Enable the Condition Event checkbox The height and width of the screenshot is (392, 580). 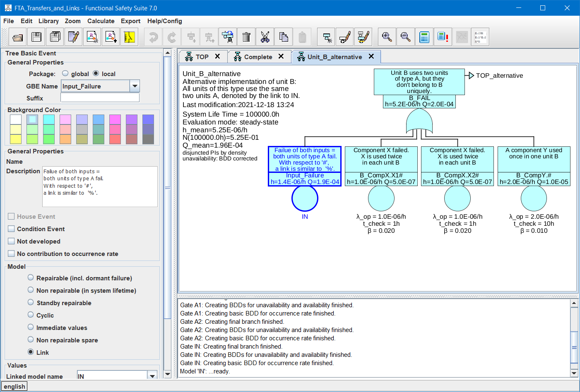click(x=12, y=229)
